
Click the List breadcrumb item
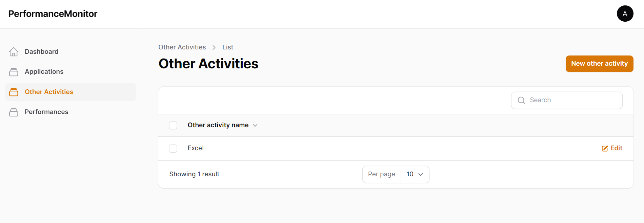(227, 47)
